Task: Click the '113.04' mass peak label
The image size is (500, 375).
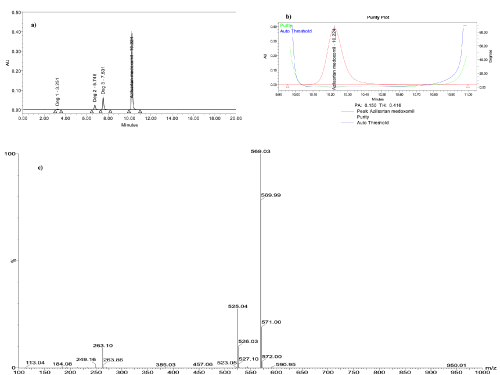Action: click(35, 363)
